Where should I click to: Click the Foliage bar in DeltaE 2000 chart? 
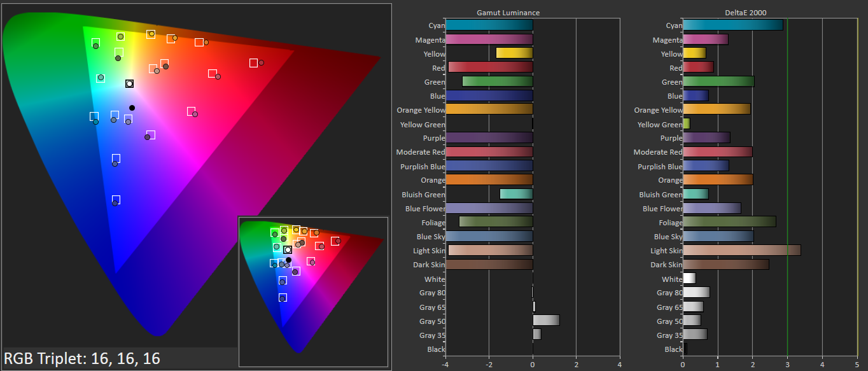tap(729, 222)
